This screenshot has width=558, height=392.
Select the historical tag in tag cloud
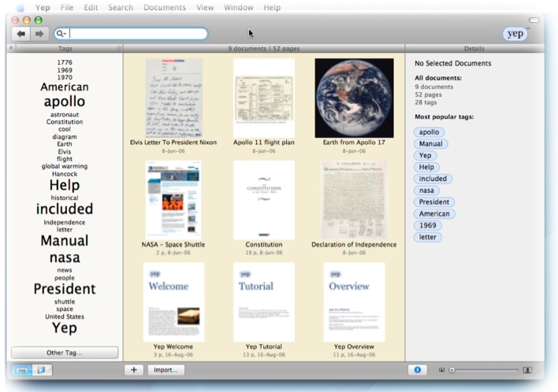pos(65,198)
